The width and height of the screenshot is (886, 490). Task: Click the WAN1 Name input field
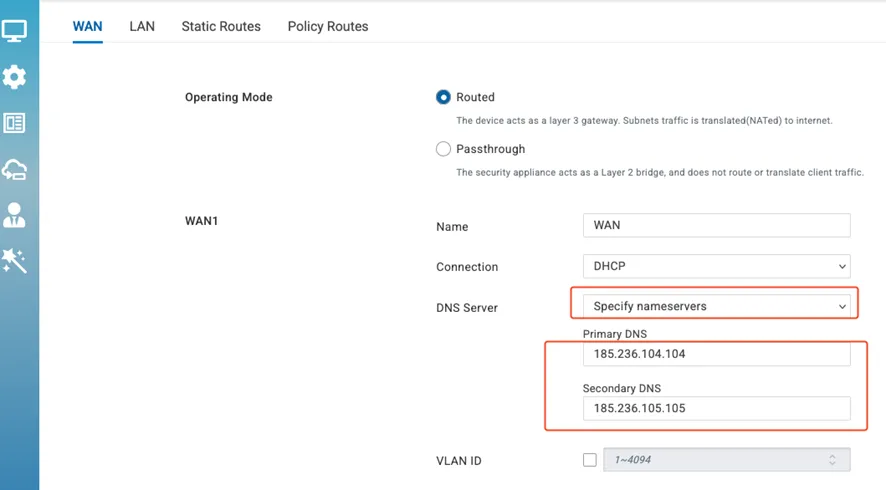click(716, 226)
